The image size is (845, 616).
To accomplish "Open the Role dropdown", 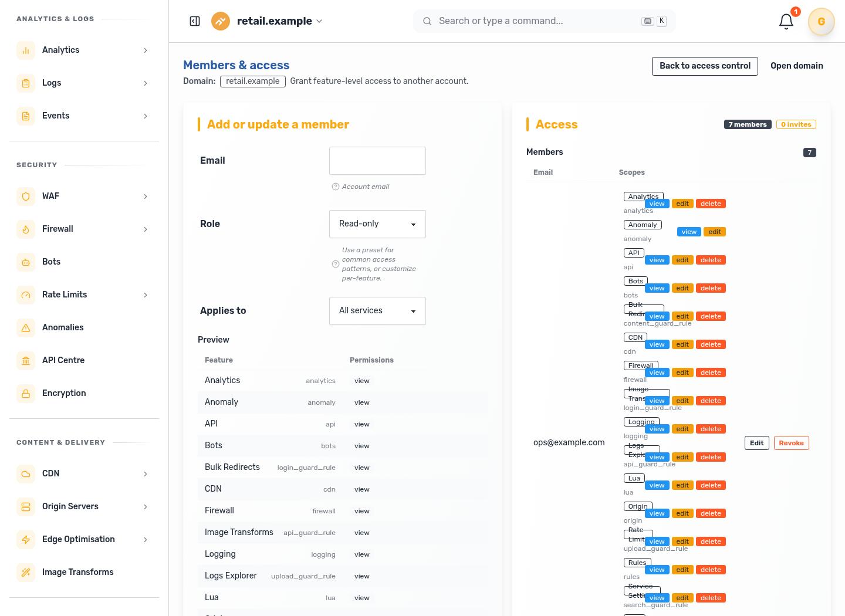I will (x=377, y=224).
